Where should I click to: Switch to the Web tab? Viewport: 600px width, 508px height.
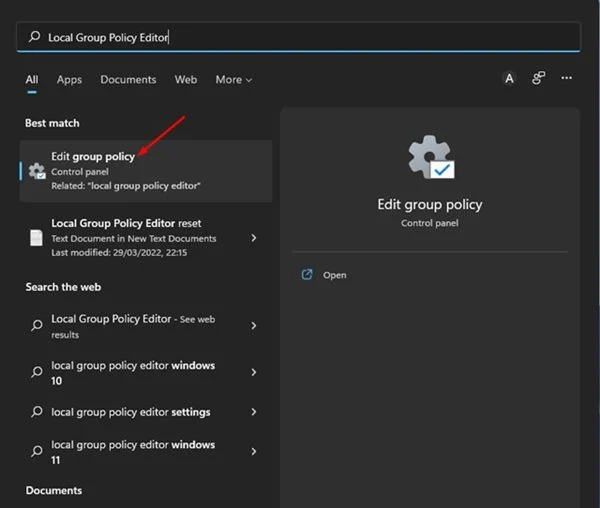[186, 80]
